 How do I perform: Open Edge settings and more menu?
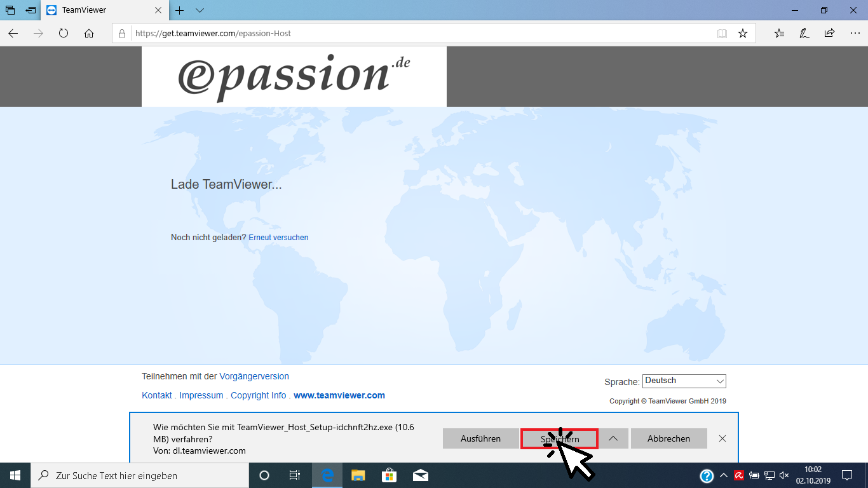pos(854,33)
